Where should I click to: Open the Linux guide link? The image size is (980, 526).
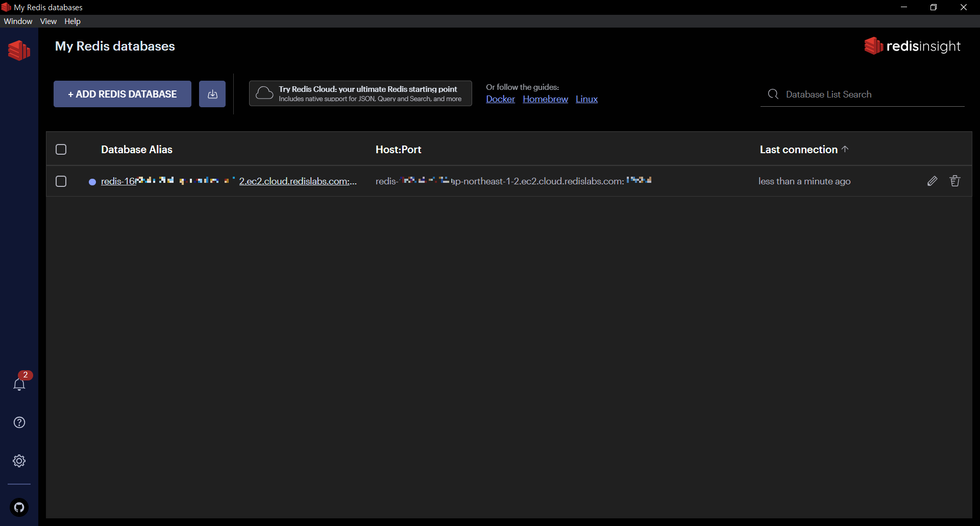tap(586, 99)
